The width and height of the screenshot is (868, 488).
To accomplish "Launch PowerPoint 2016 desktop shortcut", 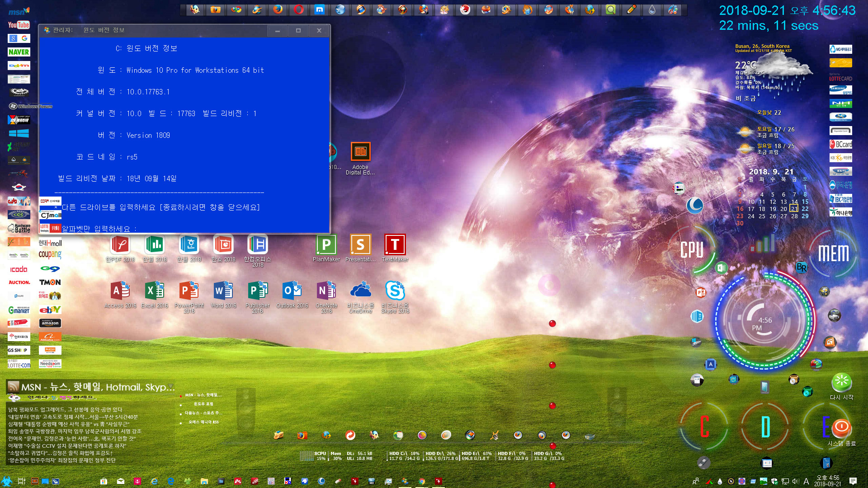I will tap(189, 297).
